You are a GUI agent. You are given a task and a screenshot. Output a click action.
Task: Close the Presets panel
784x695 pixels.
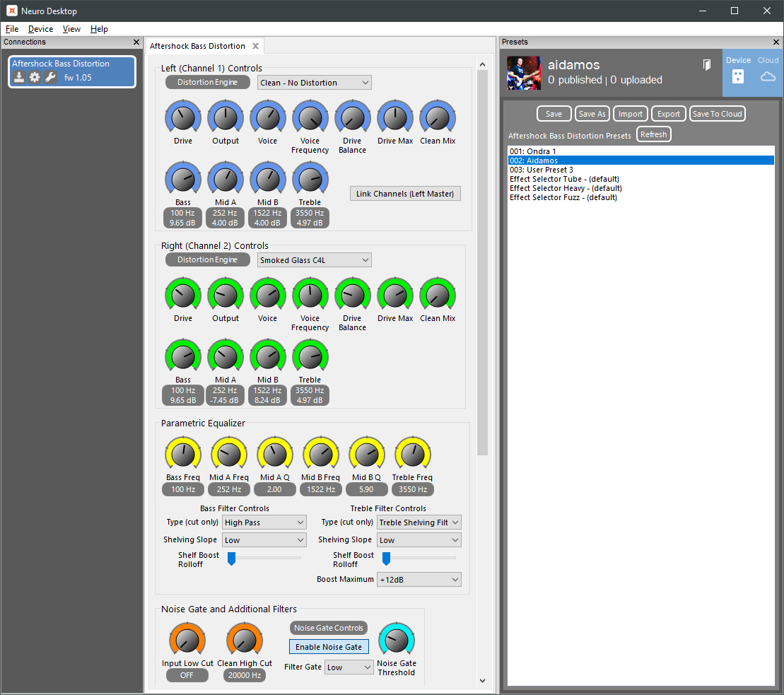[x=776, y=42]
